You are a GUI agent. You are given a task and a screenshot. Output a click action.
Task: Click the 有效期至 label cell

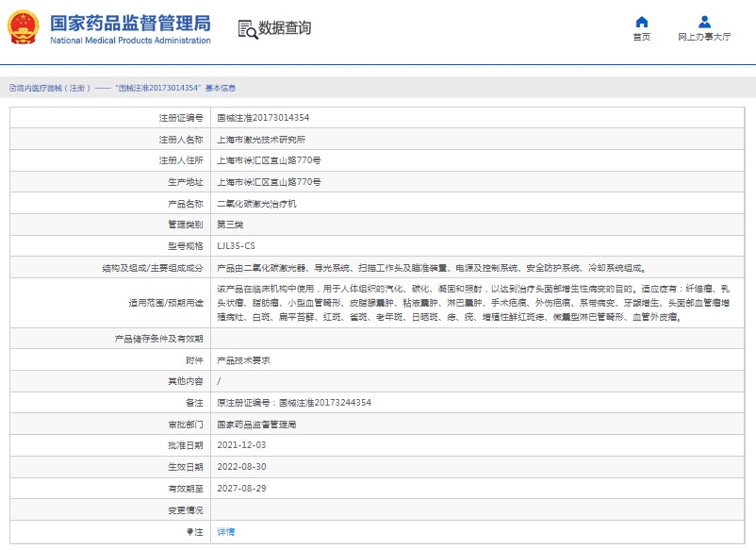tap(110, 489)
